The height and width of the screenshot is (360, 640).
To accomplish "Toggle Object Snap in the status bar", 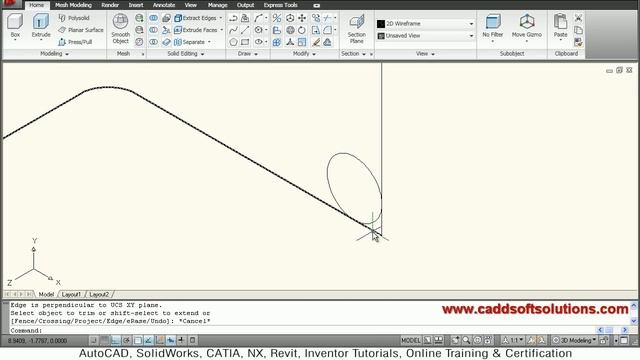I will (138, 340).
